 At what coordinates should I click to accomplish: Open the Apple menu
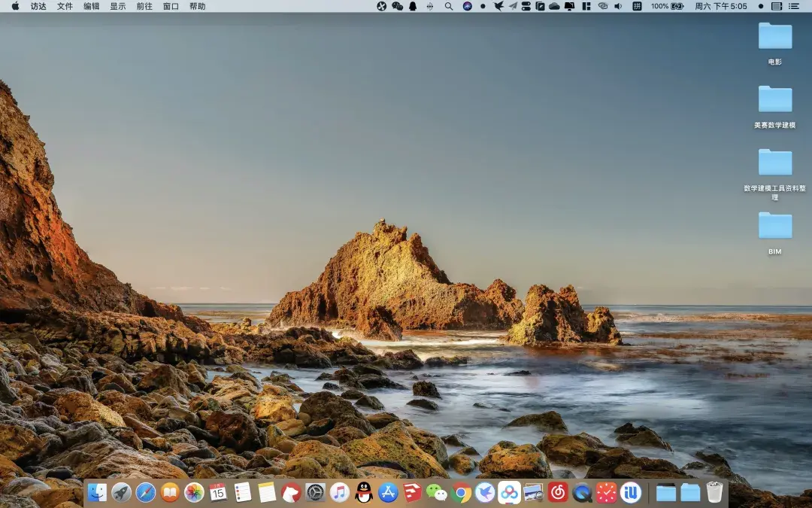coord(15,6)
